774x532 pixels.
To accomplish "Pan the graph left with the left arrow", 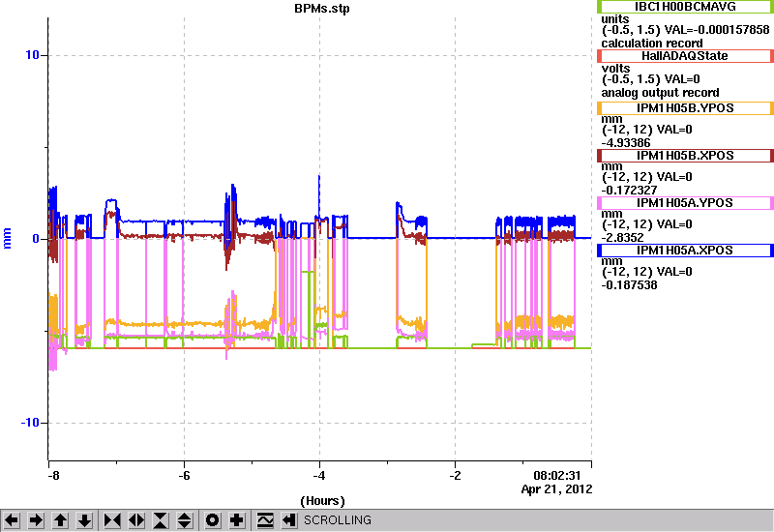I will pos(12,520).
